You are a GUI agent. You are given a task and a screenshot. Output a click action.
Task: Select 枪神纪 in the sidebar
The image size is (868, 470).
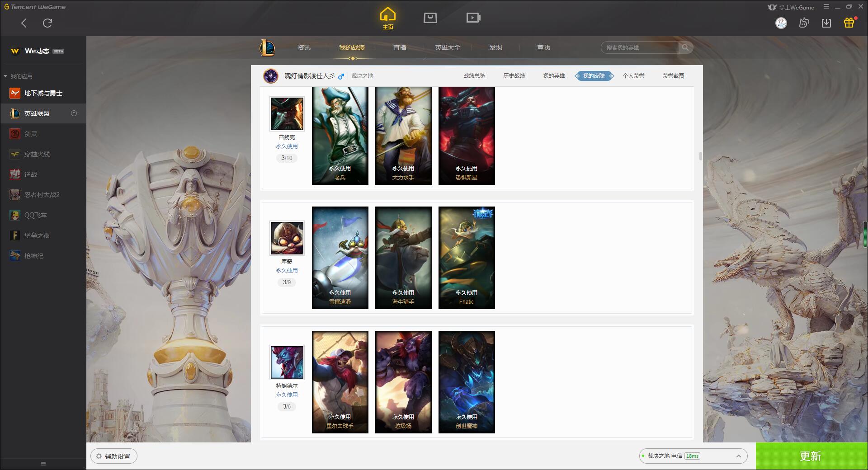(43, 256)
